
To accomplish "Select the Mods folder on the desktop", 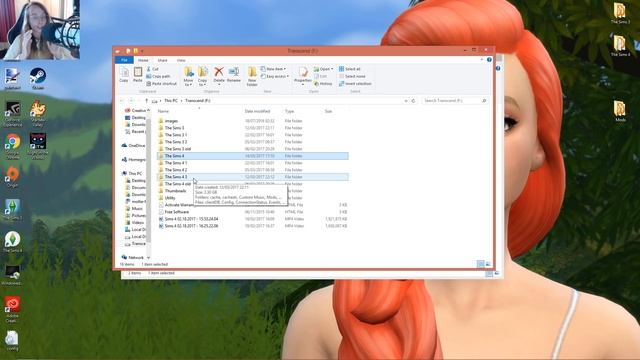I will click(x=620, y=111).
